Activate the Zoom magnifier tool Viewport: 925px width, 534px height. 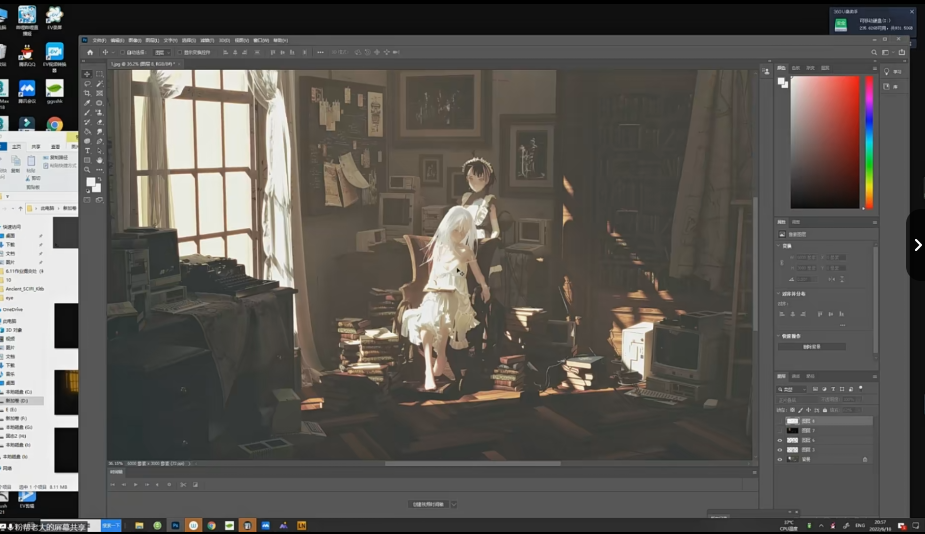(x=87, y=170)
